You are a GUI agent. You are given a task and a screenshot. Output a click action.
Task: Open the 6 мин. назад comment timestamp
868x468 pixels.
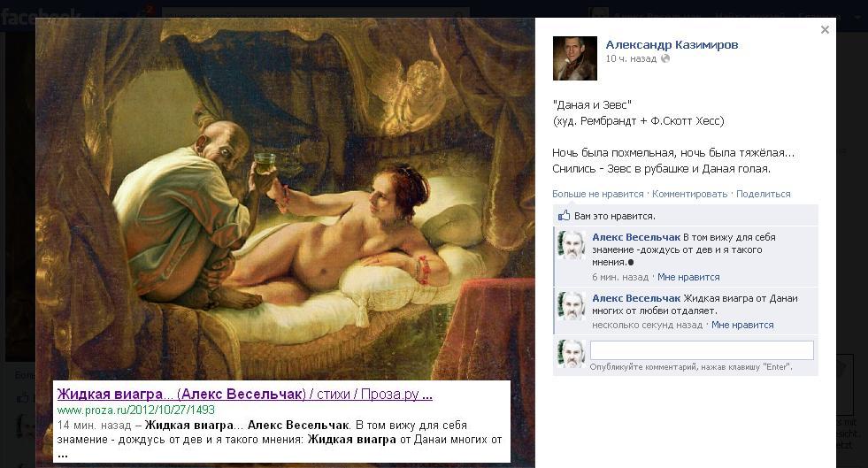coord(620,277)
